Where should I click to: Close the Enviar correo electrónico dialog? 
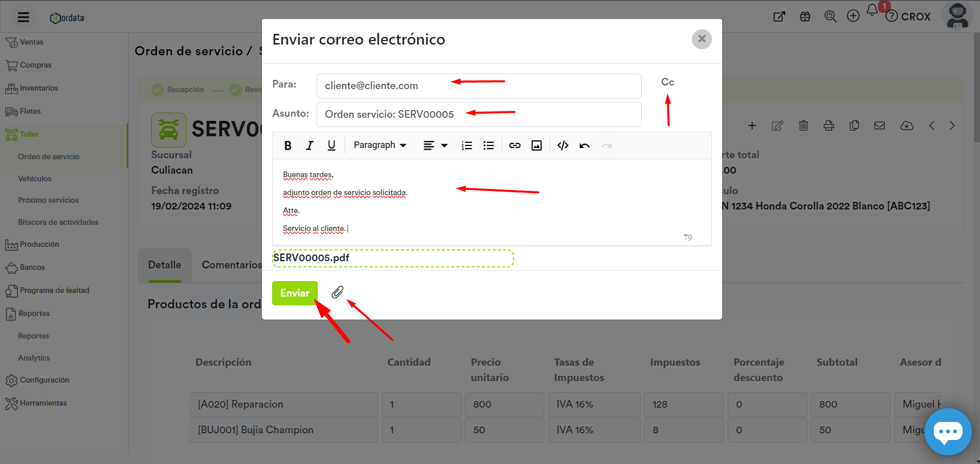point(702,39)
